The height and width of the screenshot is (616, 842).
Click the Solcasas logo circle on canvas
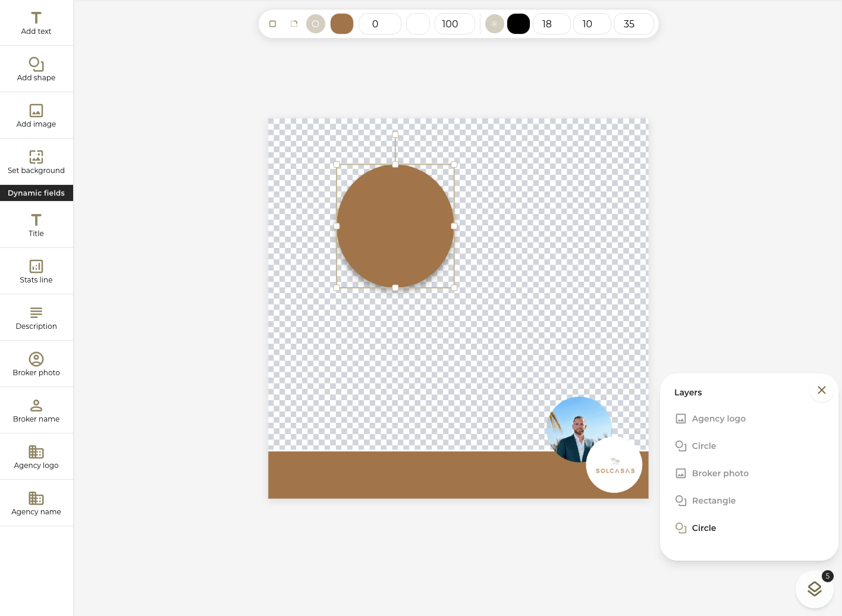(x=614, y=465)
